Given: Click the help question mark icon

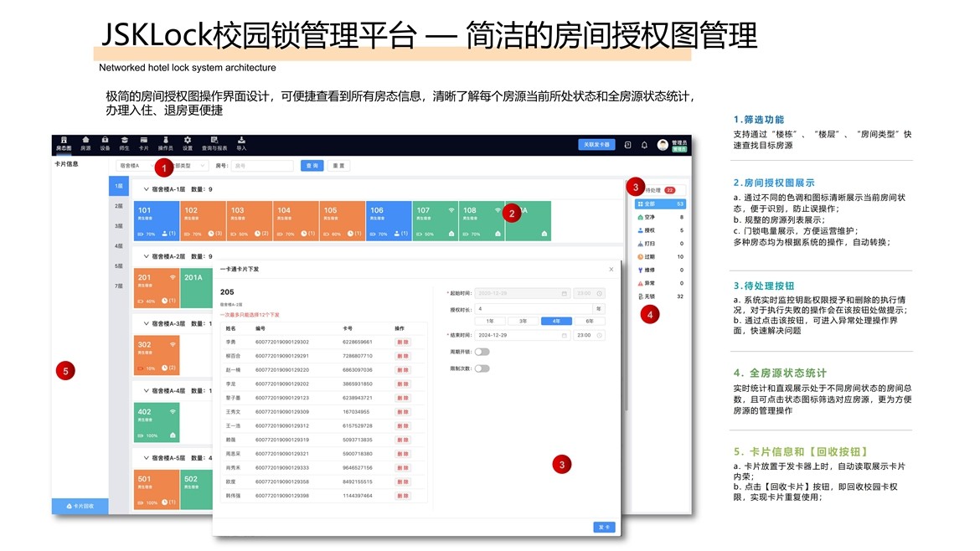Looking at the screenshot, I should (x=627, y=145).
